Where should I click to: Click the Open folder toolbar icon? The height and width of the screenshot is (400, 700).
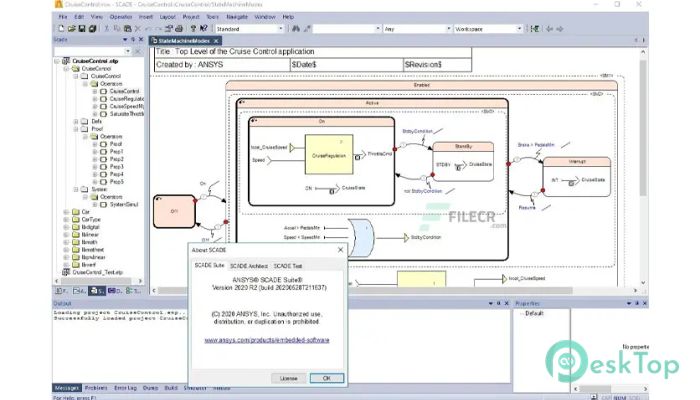click(71, 29)
